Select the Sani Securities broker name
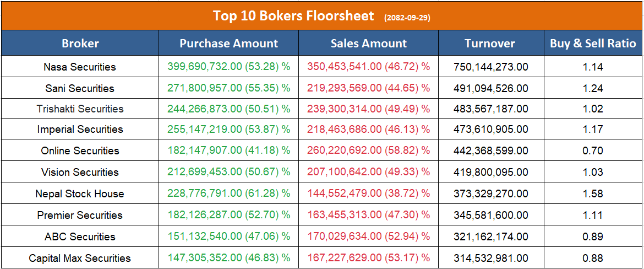Image resolution: width=644 pixels, height=269 pixels. [80, 88]
